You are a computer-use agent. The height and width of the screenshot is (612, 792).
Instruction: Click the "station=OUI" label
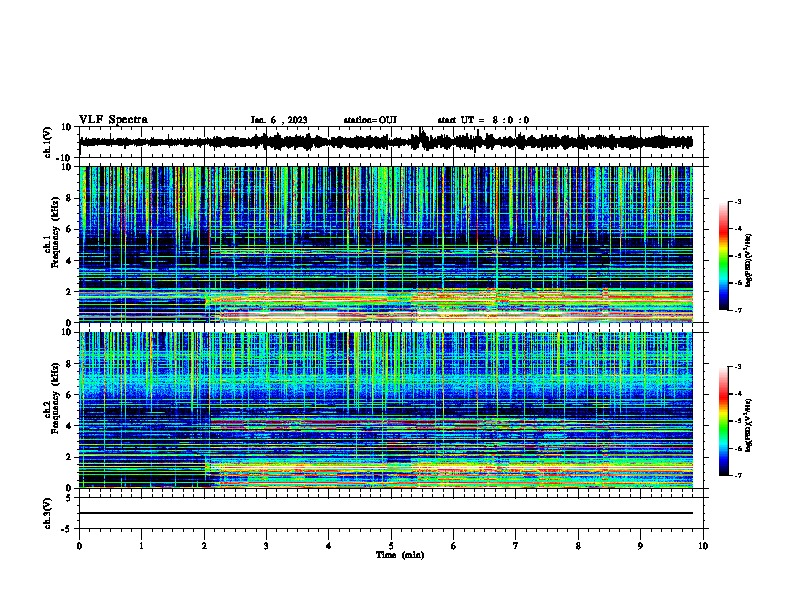click(370, 120)
